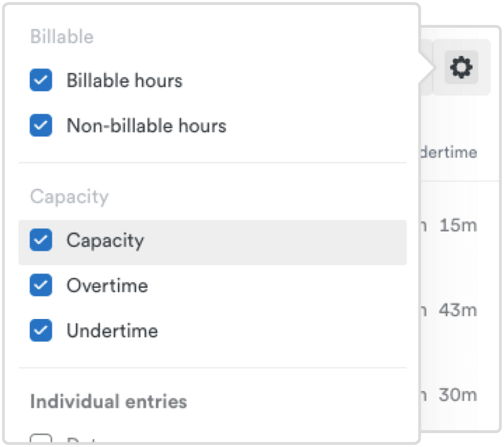Click the gear settings icon
This screenshot has height=447, width=504.
click(x=461, y=67)
